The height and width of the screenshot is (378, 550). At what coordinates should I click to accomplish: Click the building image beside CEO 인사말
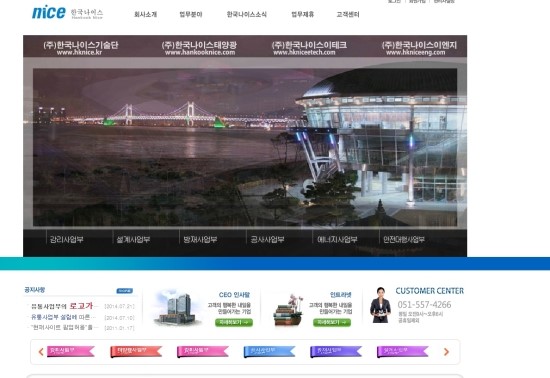point(176,308)
